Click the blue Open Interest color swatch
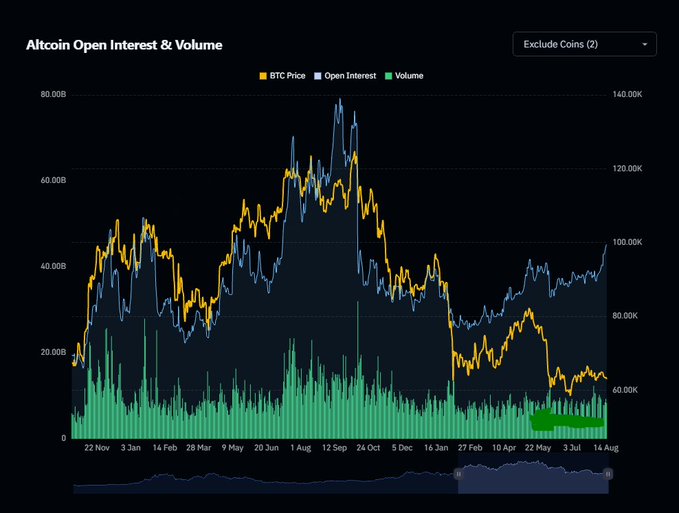The width and height of the screenshot is (679, 513). pos(318,76)
